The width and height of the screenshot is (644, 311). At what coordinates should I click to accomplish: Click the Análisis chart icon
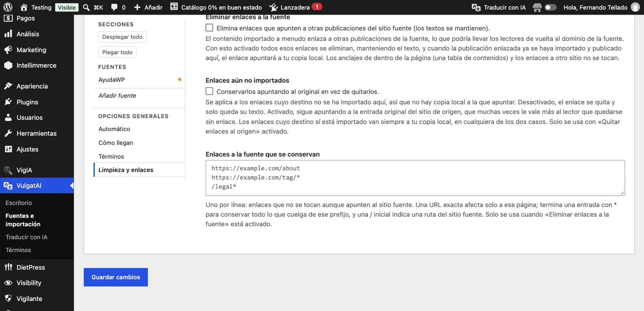(8, 34)
